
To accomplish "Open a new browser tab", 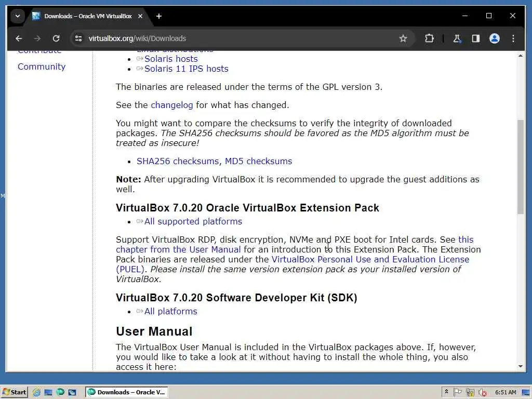I will [159, 16].
